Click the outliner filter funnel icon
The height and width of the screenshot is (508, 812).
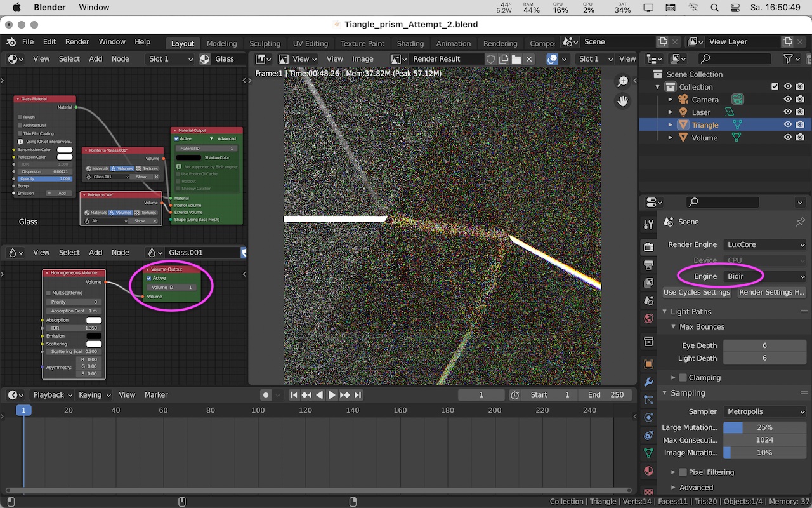coord(788,58)
